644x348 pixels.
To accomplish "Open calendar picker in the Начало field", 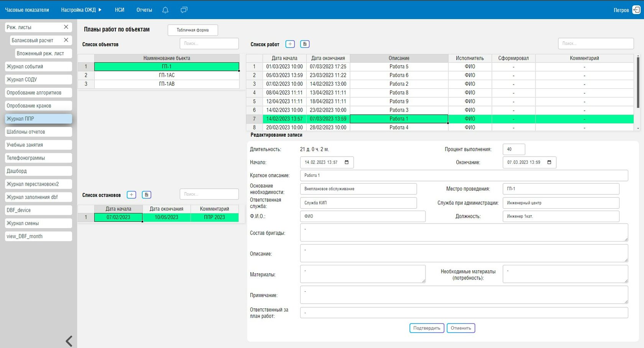I will [x=347, y=162].
